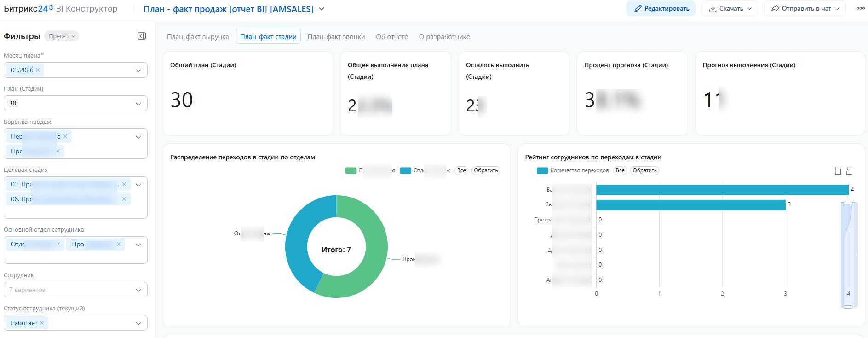Switch to the План-факт выручка tab
Viewport: 868px width, 338px height.
198,37
